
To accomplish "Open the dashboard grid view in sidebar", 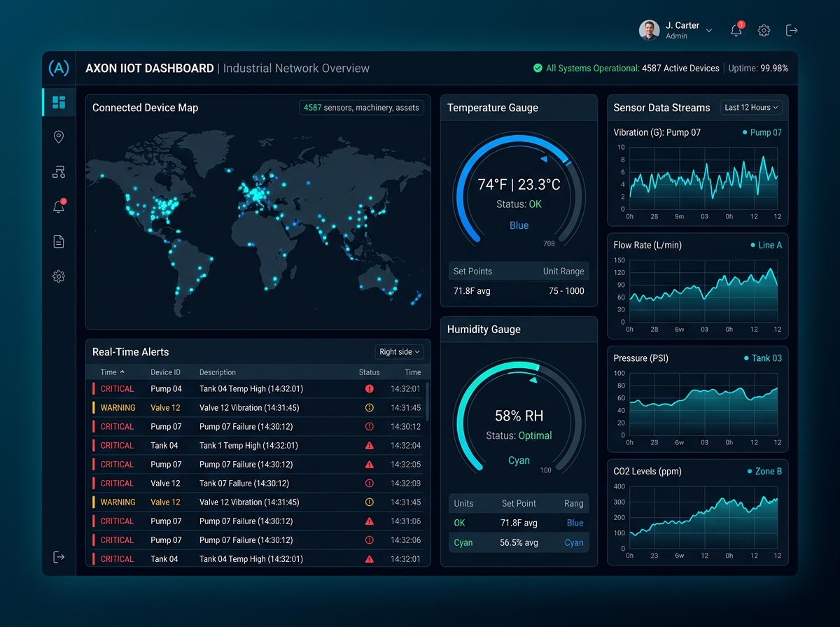I will [59, 102].
